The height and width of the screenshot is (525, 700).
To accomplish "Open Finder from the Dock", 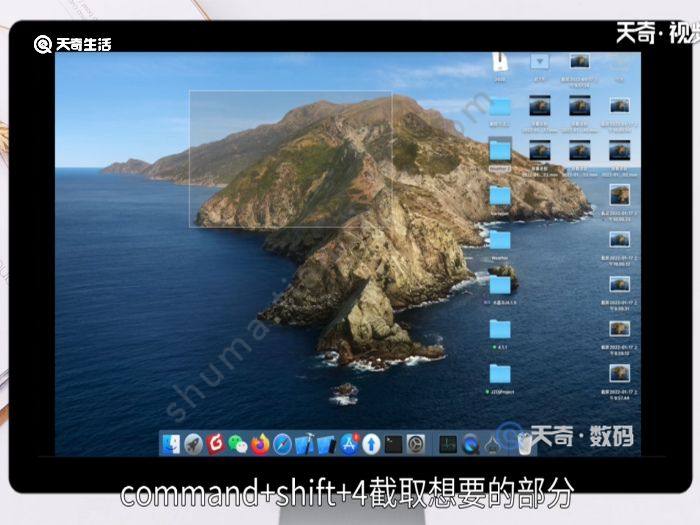I will click(171, 444).
